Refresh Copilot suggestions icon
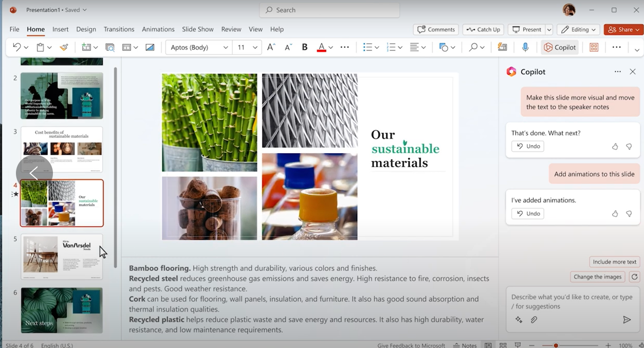Screen dimensions: 644x348 [x=634, y=277]
